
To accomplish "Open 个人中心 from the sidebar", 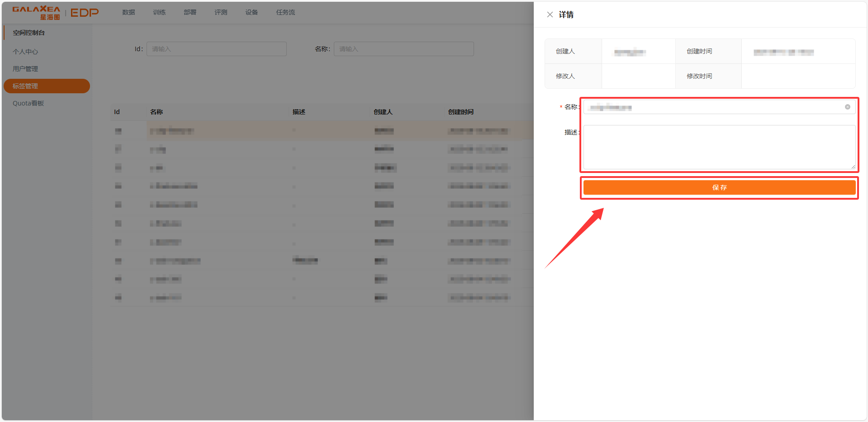I will (x=25, y=51).
